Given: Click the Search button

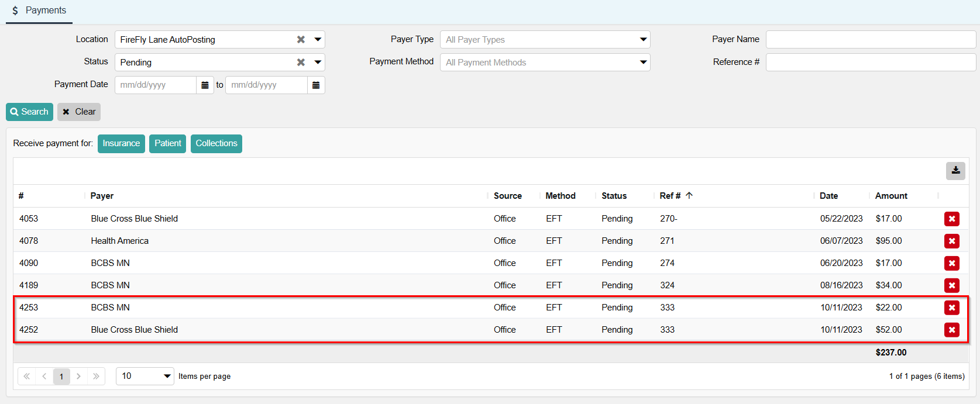Looking at the screenshot, I should 29,112.
